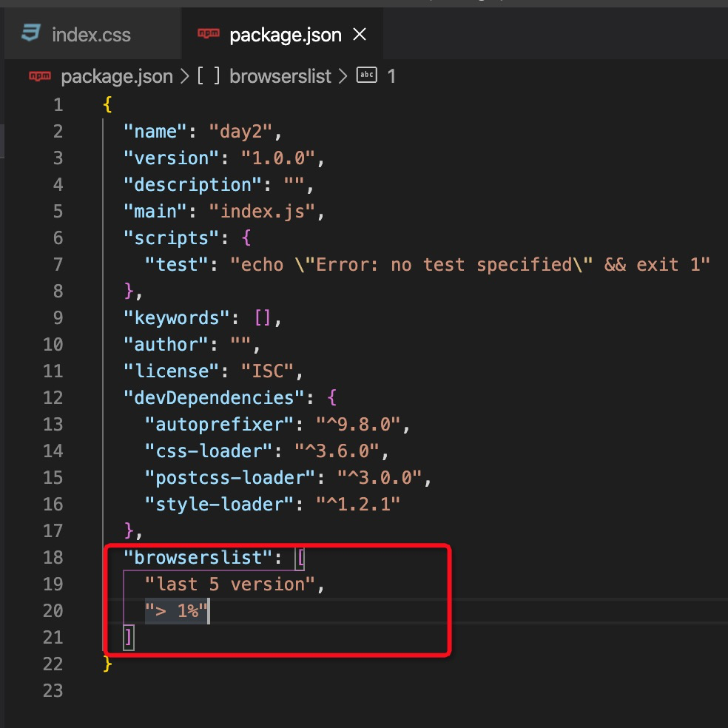Click the opening brace on line 1
This screenshot has height=728, width=728.
tap(108, 105)
